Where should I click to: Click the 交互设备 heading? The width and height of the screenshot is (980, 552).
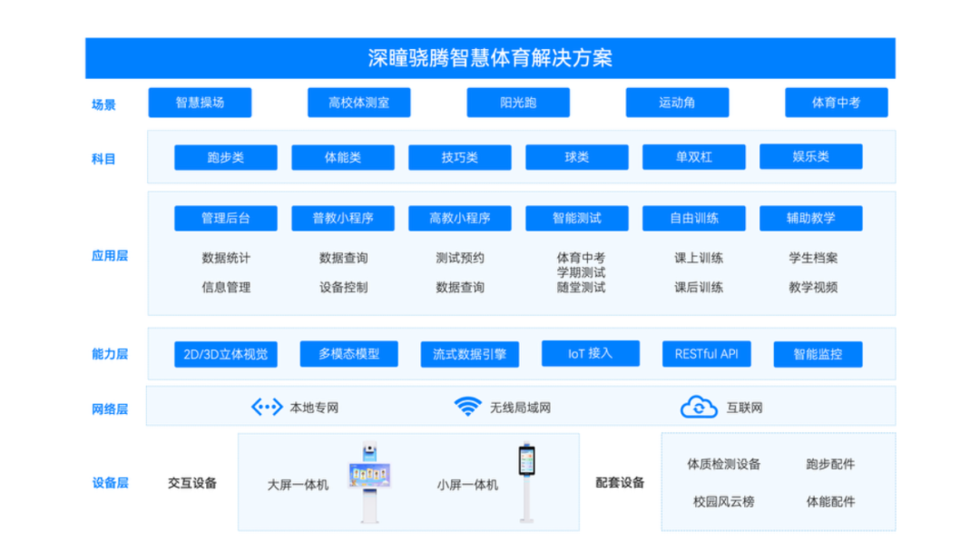(x=191, y=483)
